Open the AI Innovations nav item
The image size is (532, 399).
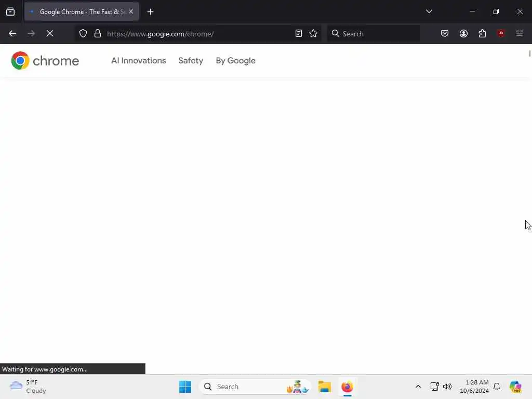tap(138, 61)
